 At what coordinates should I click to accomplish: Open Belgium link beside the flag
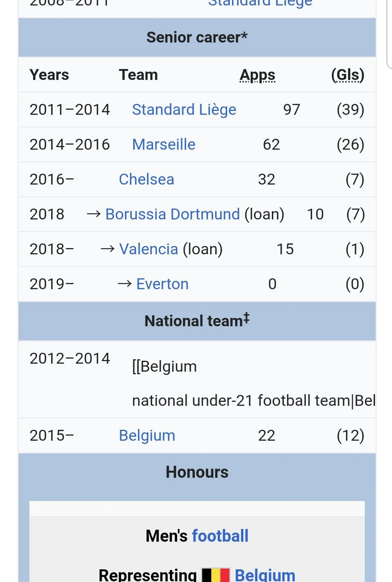[x=265, y=575]
